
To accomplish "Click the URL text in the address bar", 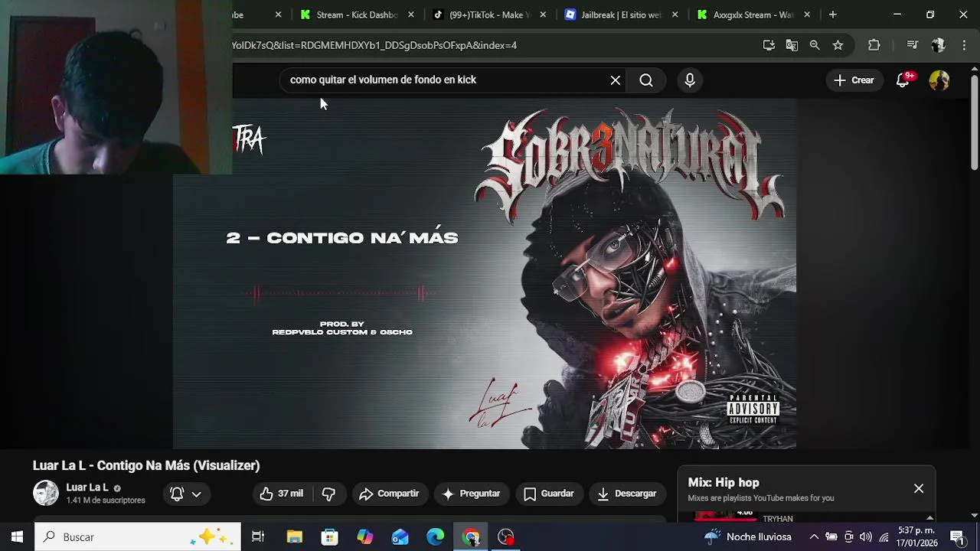I will pyautogui.click(x=374, y=45).
